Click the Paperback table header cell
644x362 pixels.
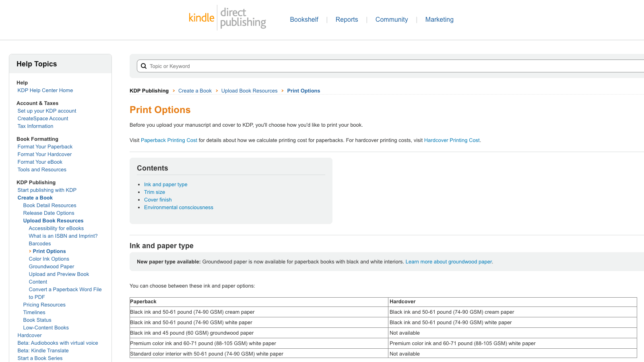(x=259, y=302)
